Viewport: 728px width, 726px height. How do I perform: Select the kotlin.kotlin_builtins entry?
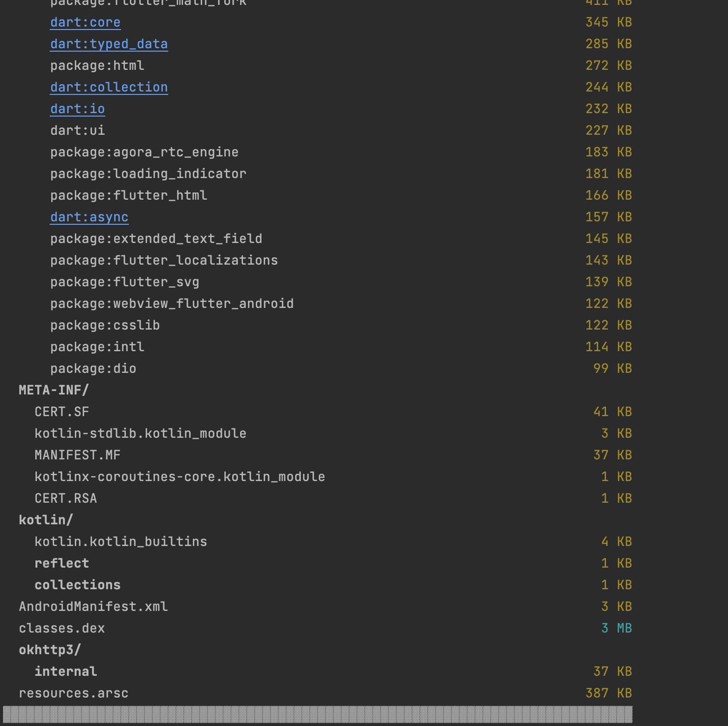pos(121,541)
